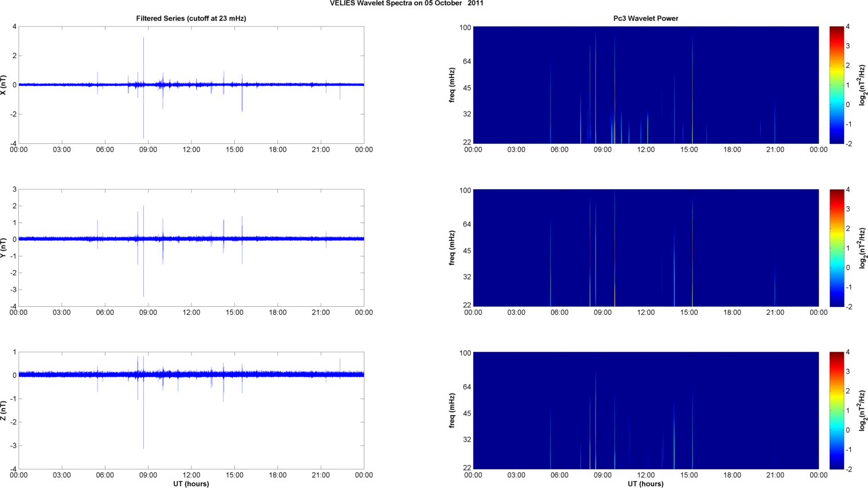
Task: Click the top Pc3 wavelet power spectrogram
Action: click(646, 85)
